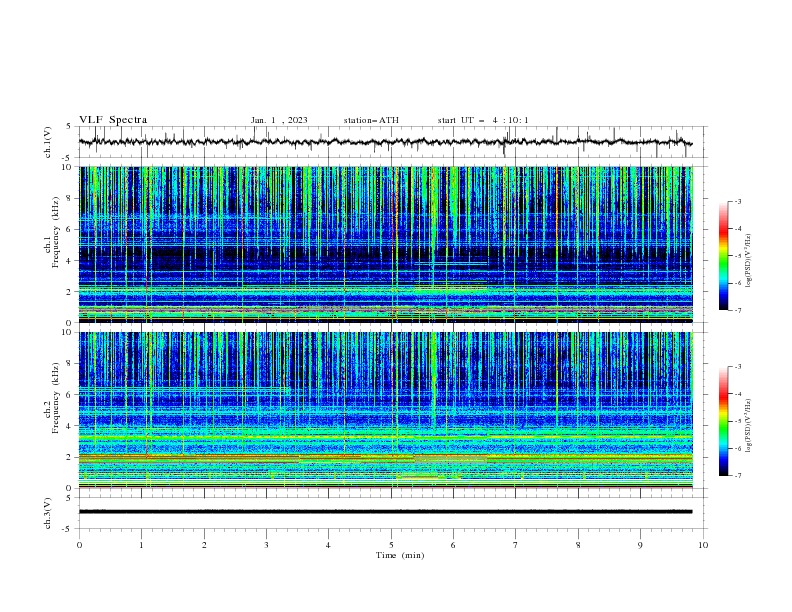Click inside the ch.2 spectrogram panel

385,410
